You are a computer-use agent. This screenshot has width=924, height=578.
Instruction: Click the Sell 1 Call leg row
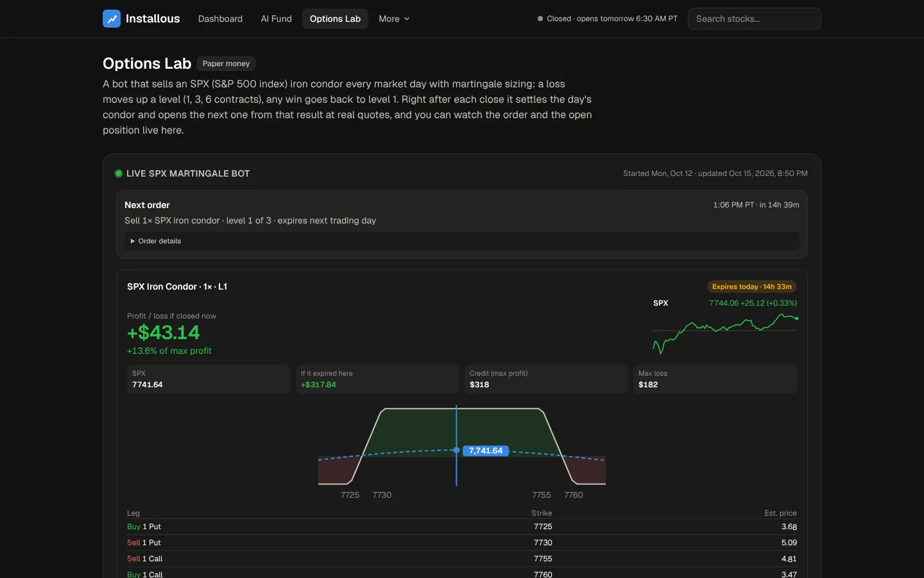pos(462,559)
